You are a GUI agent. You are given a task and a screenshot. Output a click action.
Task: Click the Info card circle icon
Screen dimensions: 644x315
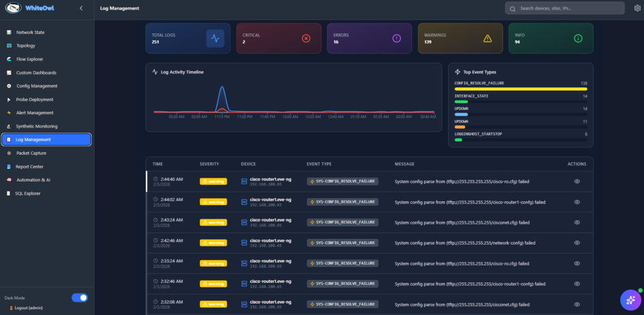pos(578,38)
